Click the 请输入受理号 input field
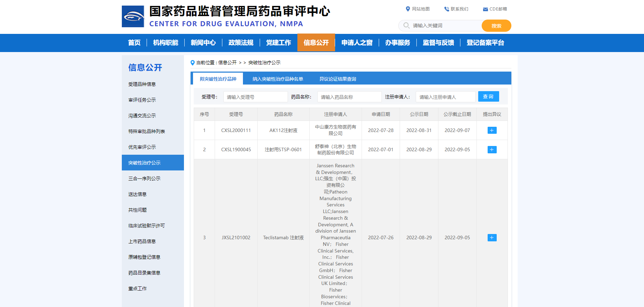 256,97
